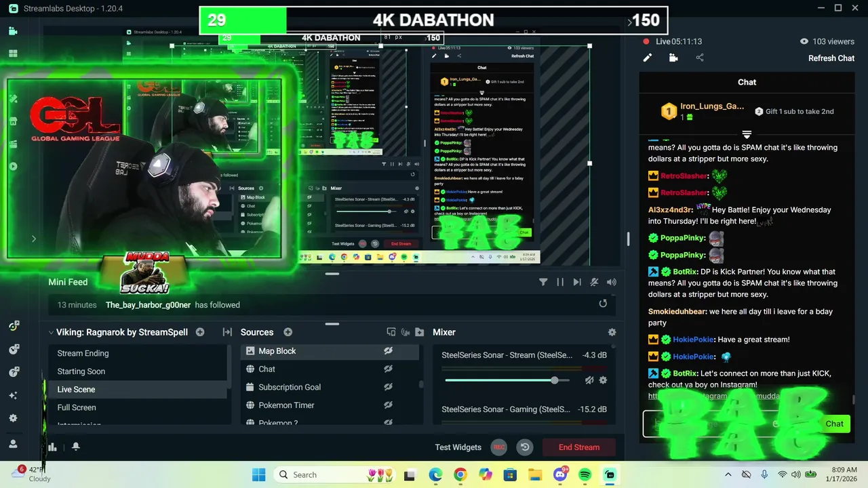Open the notifications bell icon
The image size is (868, 488).
[76, 447]
